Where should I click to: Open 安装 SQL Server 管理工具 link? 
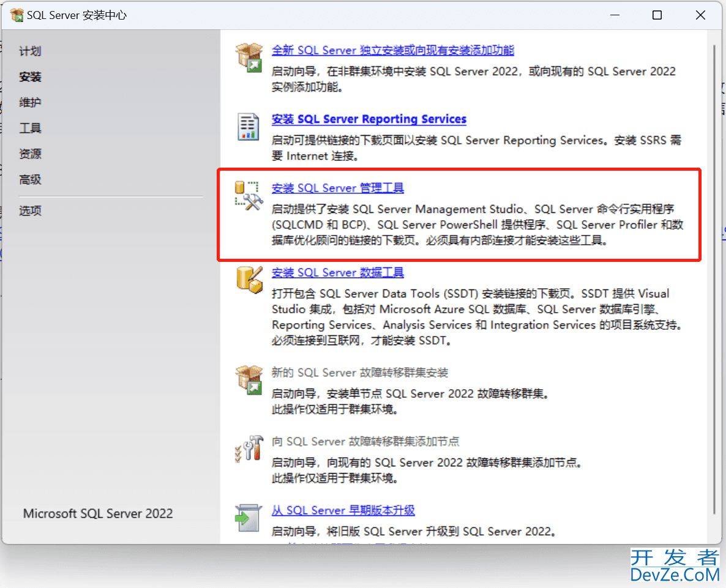tap(337, 188)
